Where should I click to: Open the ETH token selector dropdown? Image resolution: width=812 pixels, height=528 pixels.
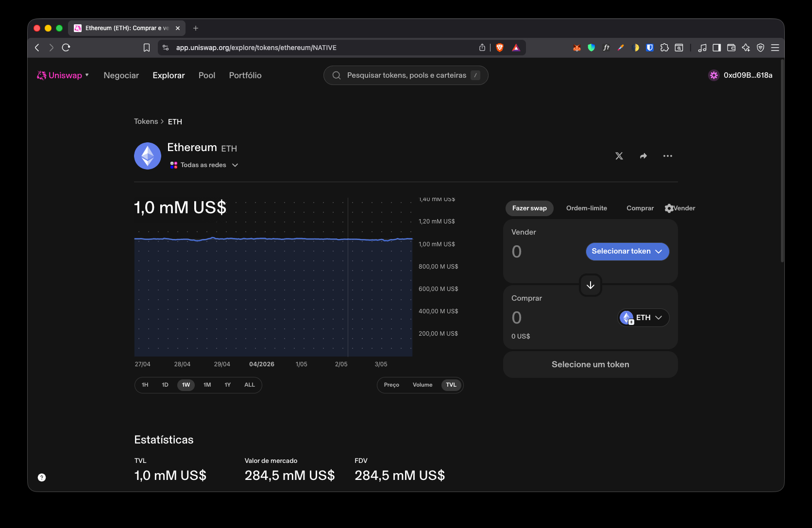tap(643, 318)
